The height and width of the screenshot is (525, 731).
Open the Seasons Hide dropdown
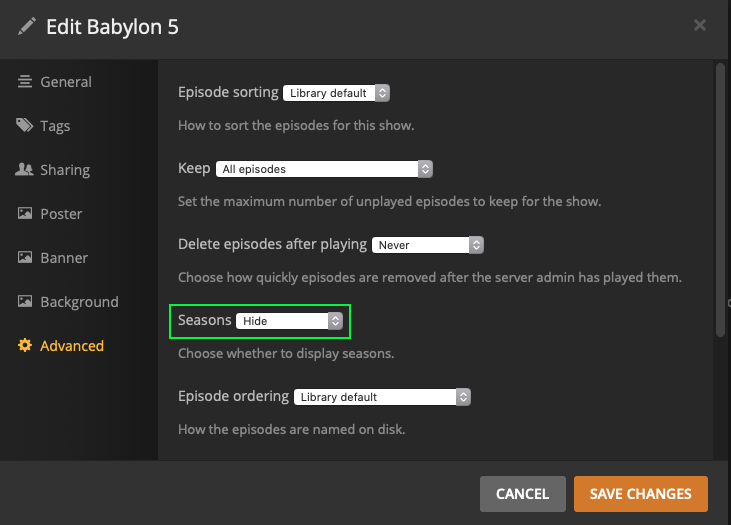[289, 321]
